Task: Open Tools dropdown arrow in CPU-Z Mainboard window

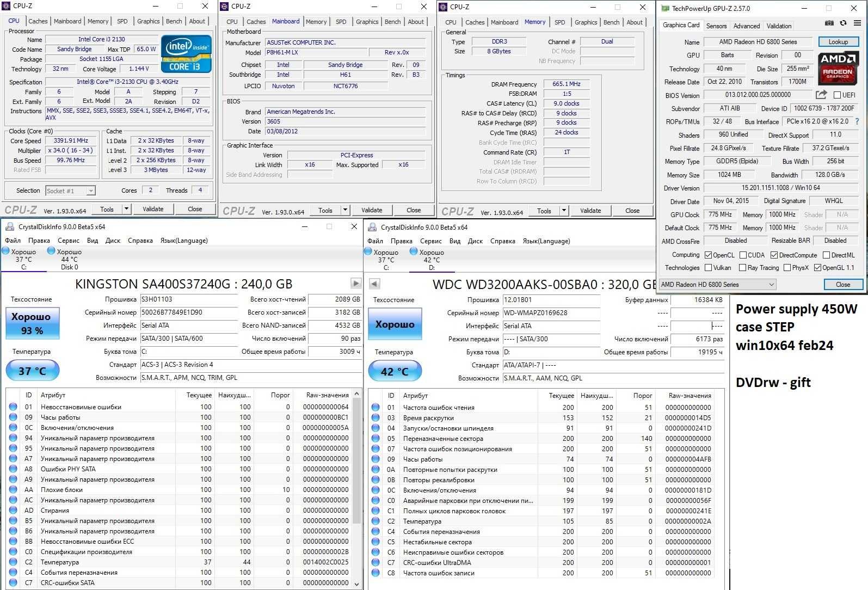Action: click(x=345, y=210)
